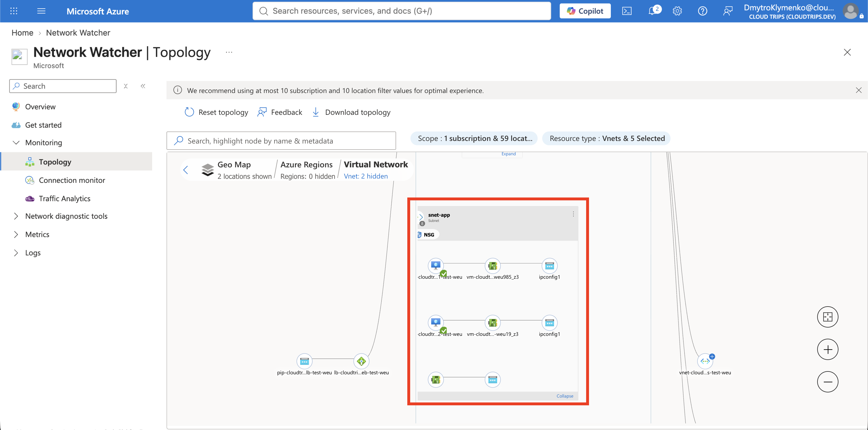Collapse the sidebar with double chevron

[x=143, y=86]
